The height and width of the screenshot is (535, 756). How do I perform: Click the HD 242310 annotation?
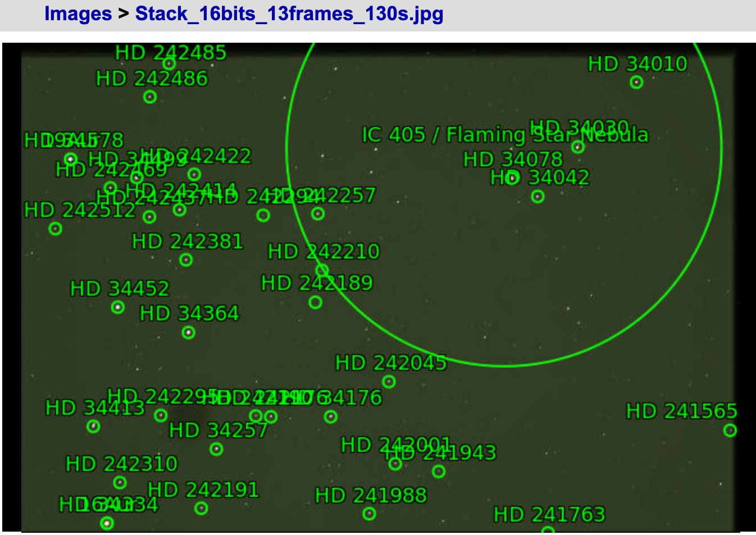[x=121, y=464]
